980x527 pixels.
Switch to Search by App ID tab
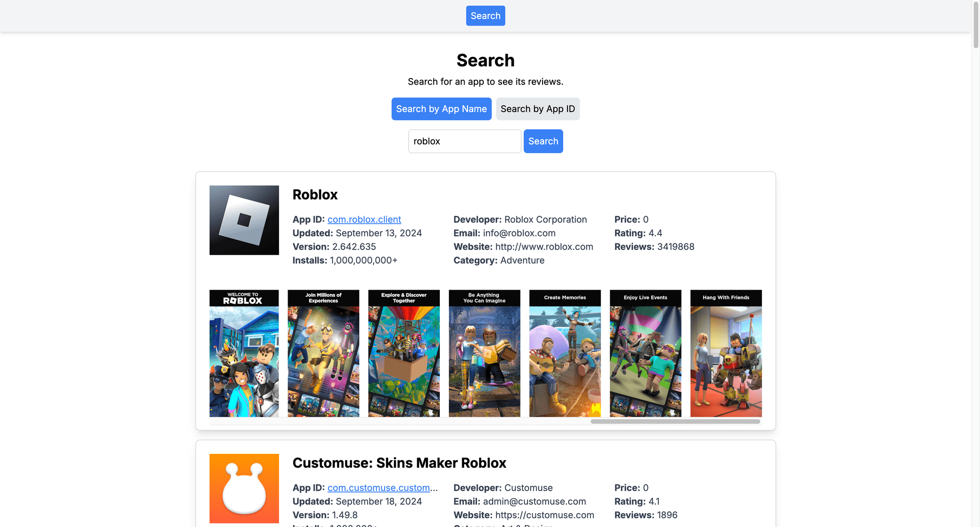pyautogui.click(x=537, y=109)
